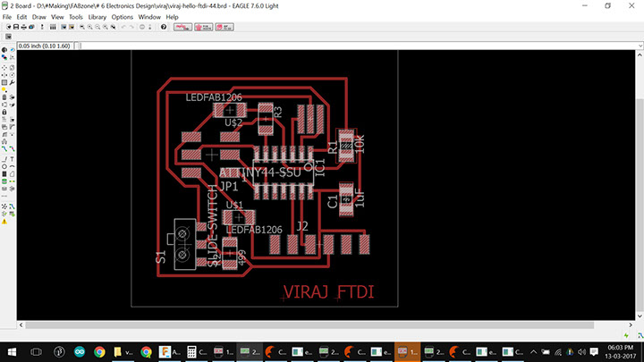Run a script file
Image resolution: width=644 pixels, height=362 pixels.
tap(64, 27)
